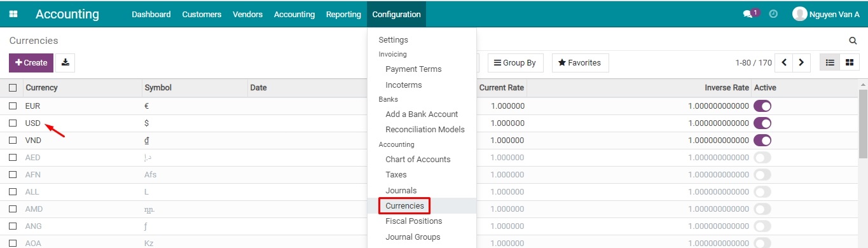Select all rows header checkbox
The image size is (868, 248).
[13, 88]
